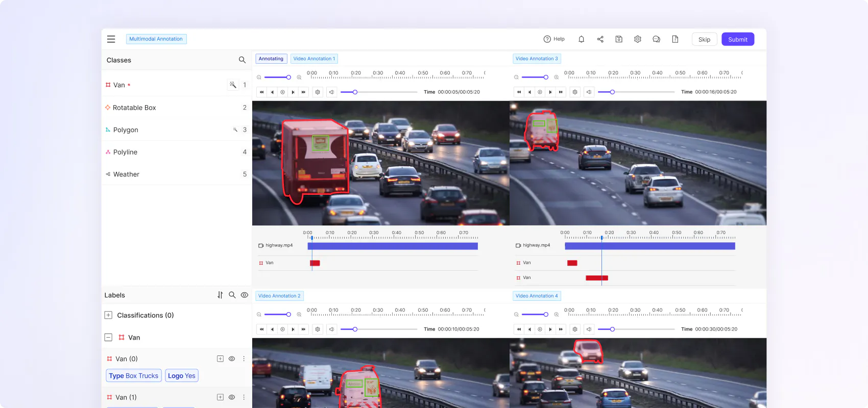Expand attributes of Van (1) with plus
Image resolution: width=868 pixels, height=408 pixels.
point(220,397)
